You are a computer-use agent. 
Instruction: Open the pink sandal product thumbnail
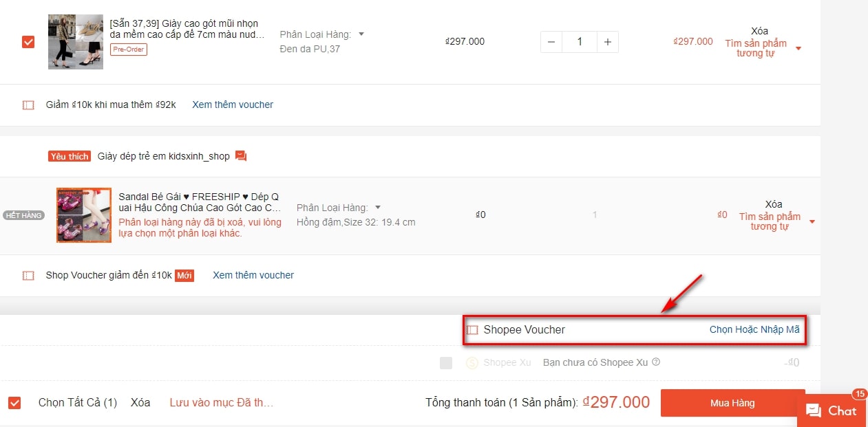(x=84, y=215)
